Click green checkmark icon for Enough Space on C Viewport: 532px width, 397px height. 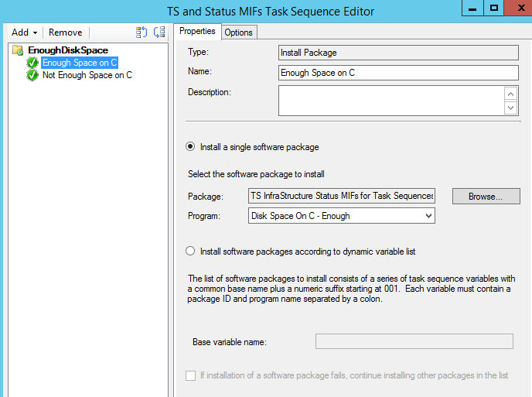[x=32, y=63]
